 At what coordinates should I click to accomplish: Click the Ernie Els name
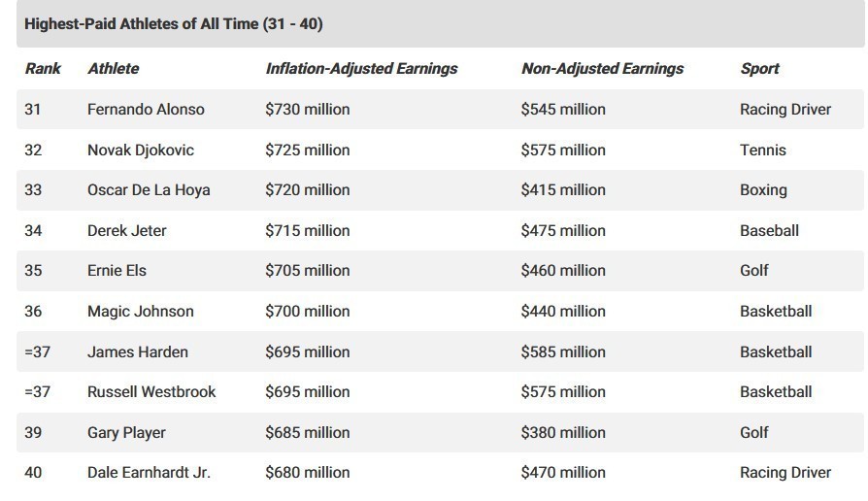tap(117, 271)
